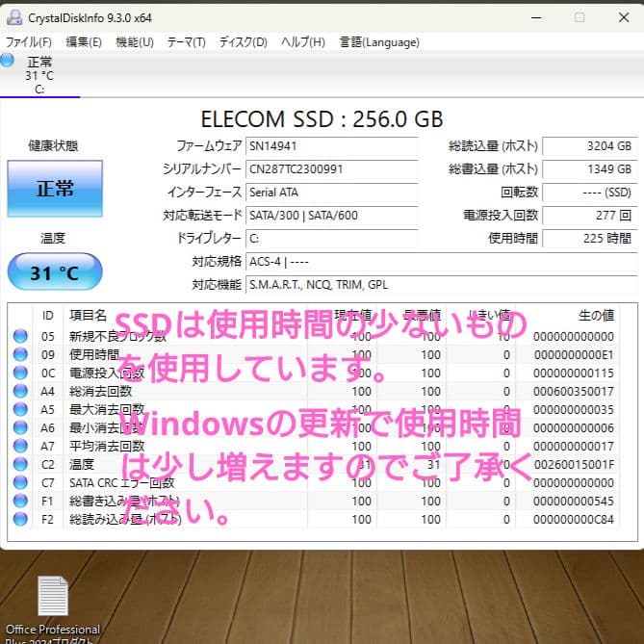Click the status orb for attribute C2
644x644 pixels.
tap(20, 464)
